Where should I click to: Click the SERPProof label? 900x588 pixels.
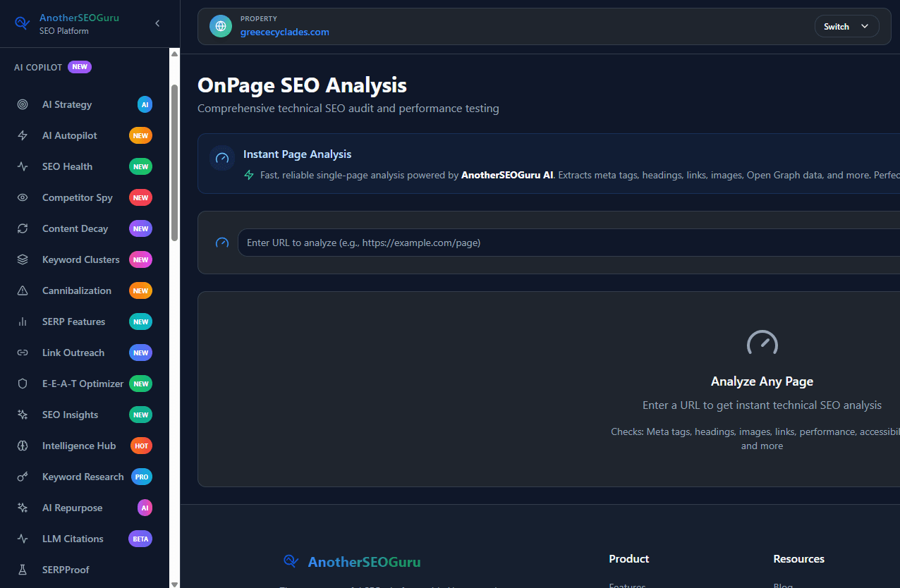click(66, 570)
